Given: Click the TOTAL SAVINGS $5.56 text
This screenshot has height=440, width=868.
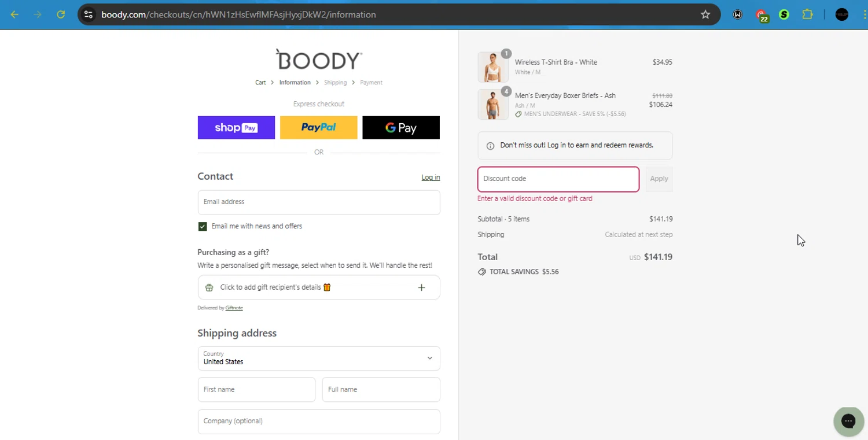Looking at the screenshot, I should [x=524, y=272].
